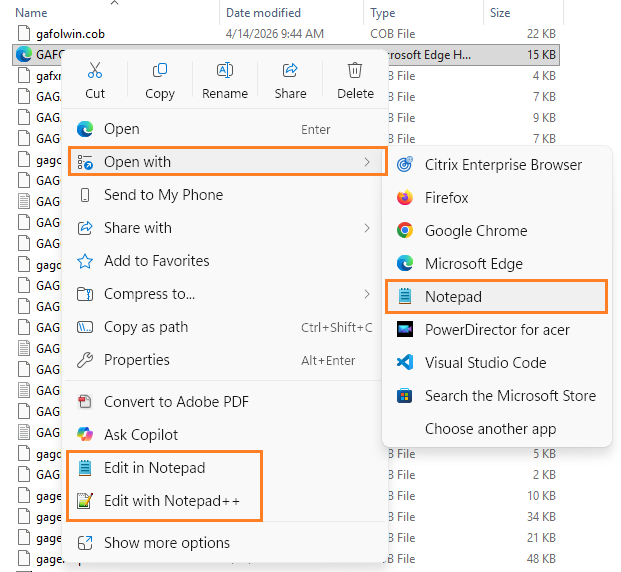
Task: Click the Delete trash icon
Action: 355,70
